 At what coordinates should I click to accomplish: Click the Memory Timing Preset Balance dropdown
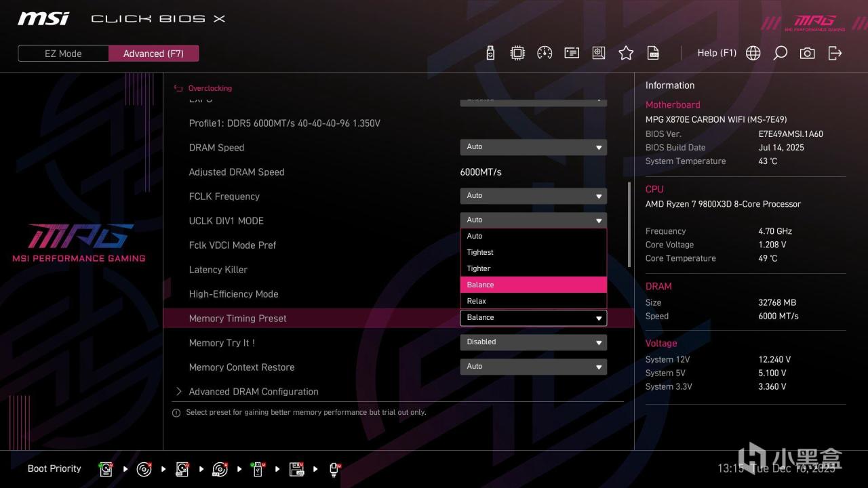pos(533,318)
